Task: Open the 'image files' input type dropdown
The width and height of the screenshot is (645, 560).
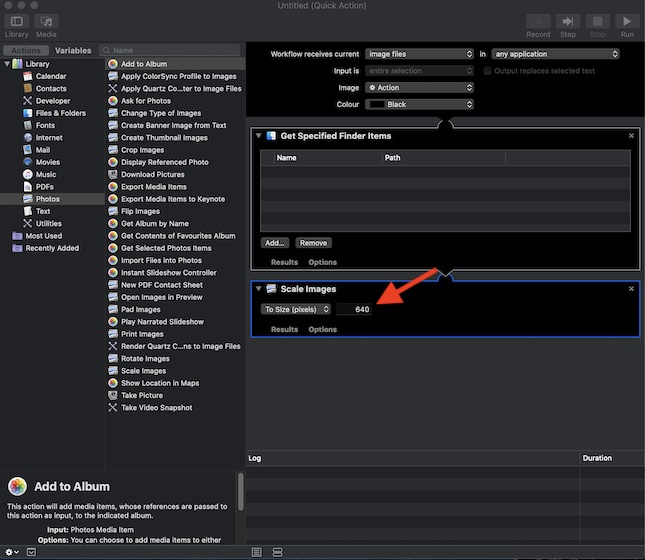Action: [418, 54]
